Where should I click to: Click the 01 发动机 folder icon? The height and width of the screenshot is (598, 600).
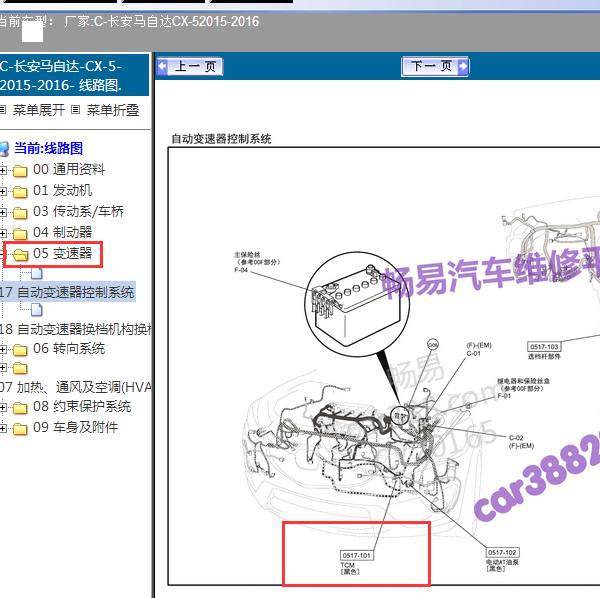[20, 191]
